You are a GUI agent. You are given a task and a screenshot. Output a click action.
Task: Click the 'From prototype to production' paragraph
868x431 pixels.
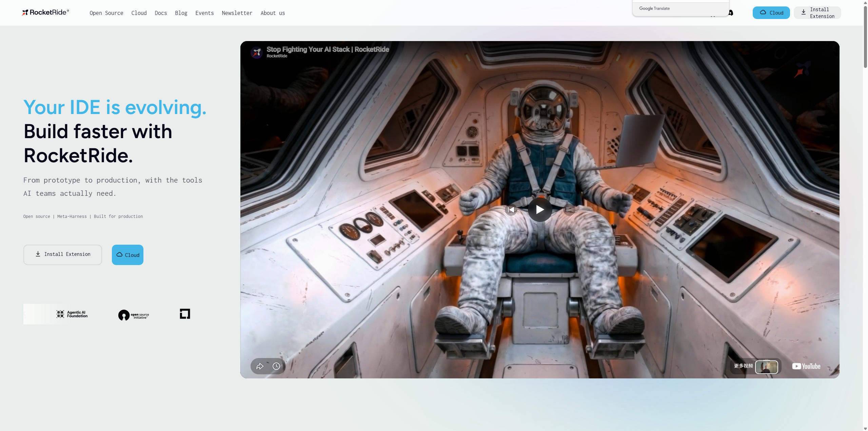pos(113,187)
